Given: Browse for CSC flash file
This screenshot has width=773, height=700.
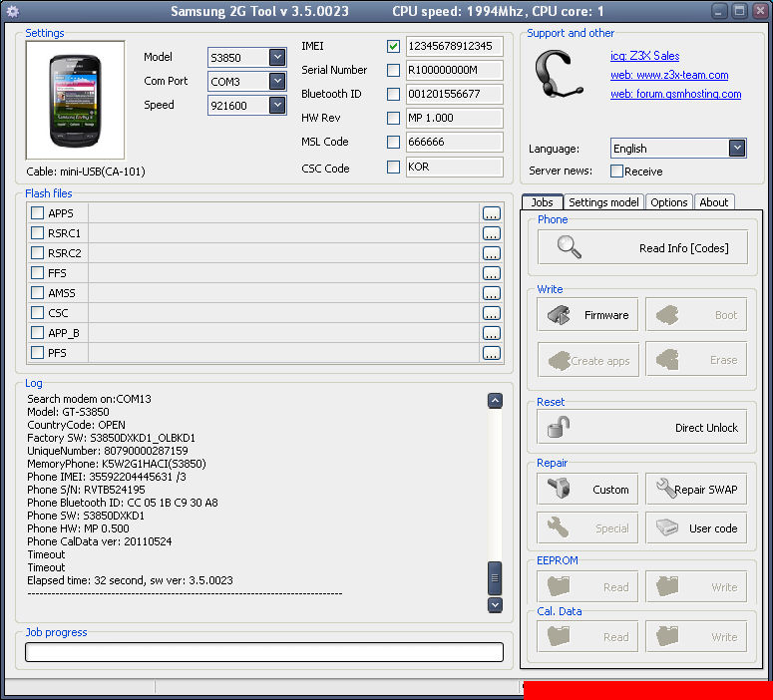Looking at the screenshot, I should pos(492,313).
